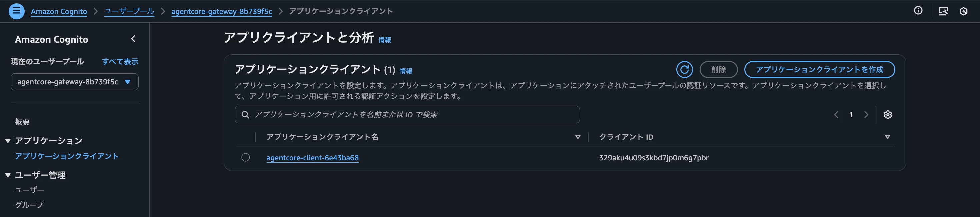
Task: Click the info panel icon in the top bar
Action: (918, 11)
